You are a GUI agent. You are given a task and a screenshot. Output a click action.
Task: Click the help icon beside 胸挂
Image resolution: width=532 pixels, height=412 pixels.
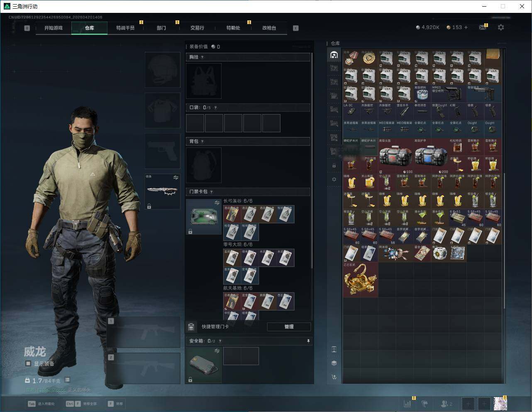click(202, 57)
